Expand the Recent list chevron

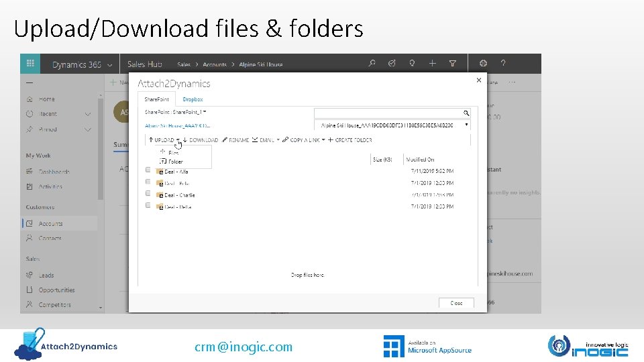coord(87,114)
